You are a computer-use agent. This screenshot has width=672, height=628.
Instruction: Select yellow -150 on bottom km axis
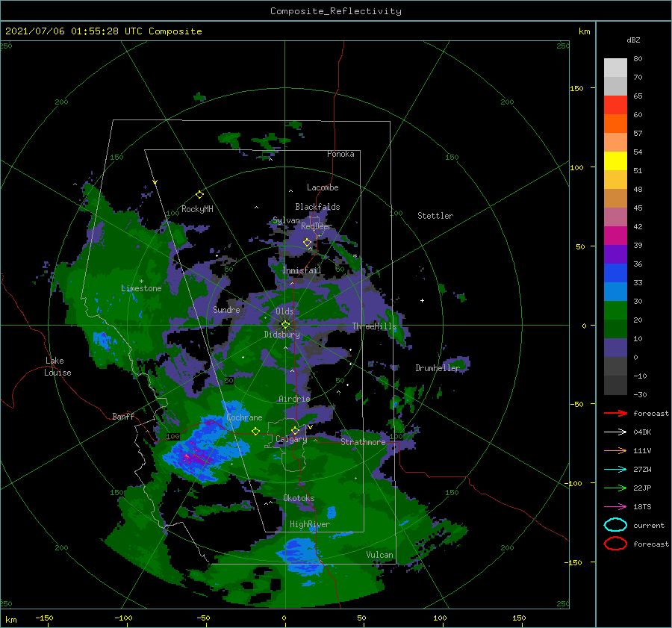coord(44,618)
